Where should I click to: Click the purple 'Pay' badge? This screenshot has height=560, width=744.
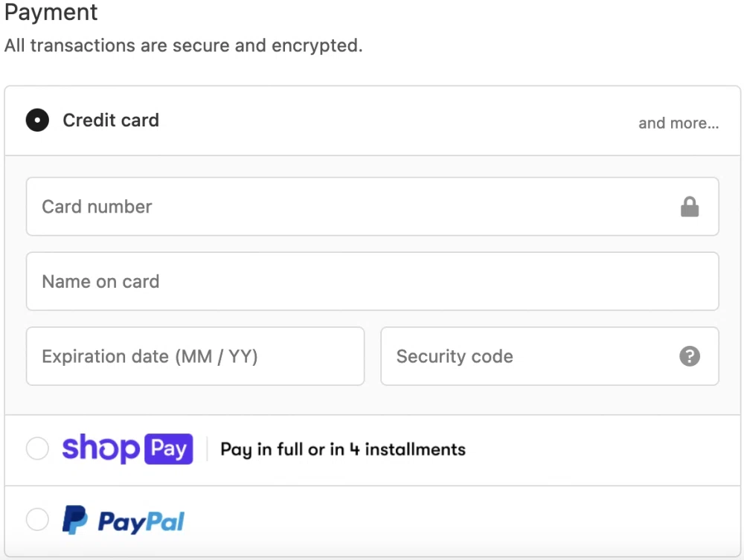[169, 449]
